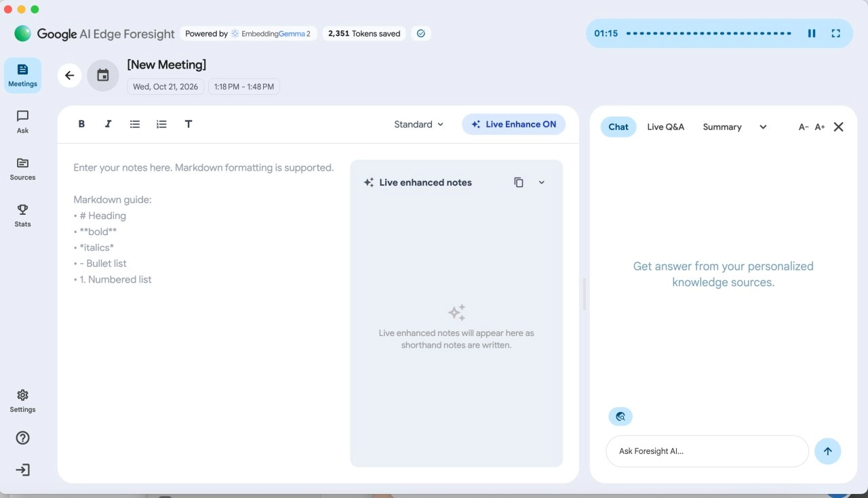868x498 pixels.
Task: Decrease chat font size A-
Action: (x=804, y=127)
